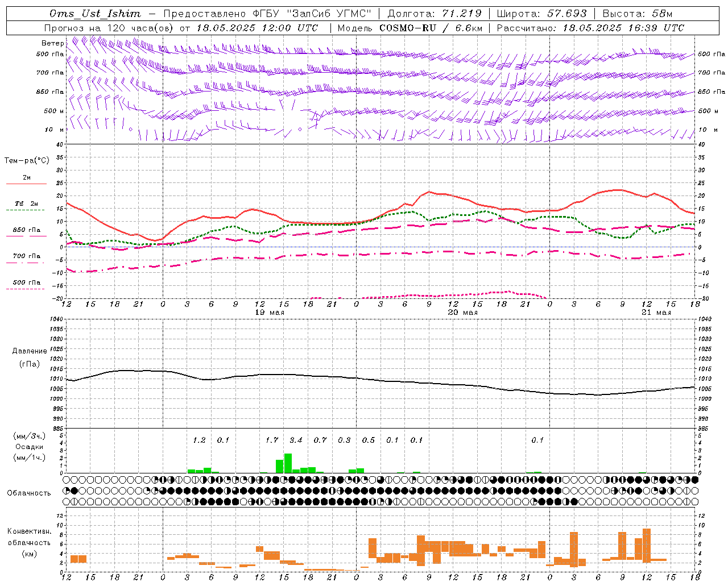728x582 pixels.
Task: Click the date label 20 мая
Action: click(x=463, y=313)
